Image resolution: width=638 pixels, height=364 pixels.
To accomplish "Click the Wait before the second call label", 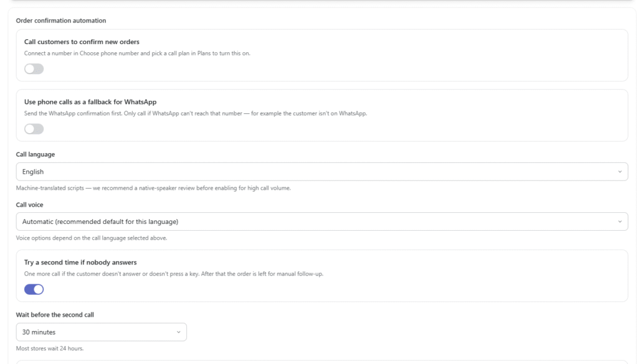I will click(55, 315).
